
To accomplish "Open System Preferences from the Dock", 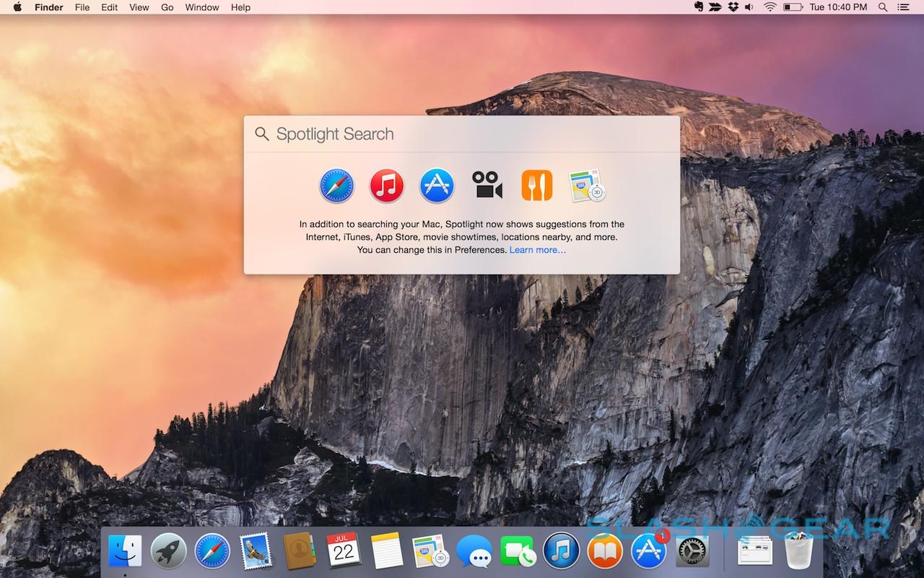I will pyautogui.click(x=693, y=553).
